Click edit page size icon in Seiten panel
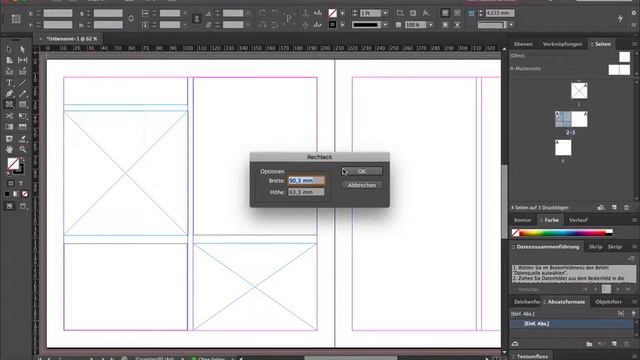Image resolution: width=640 pixels, height=360 pixels. pyautogui.click(x=601, y=208)
